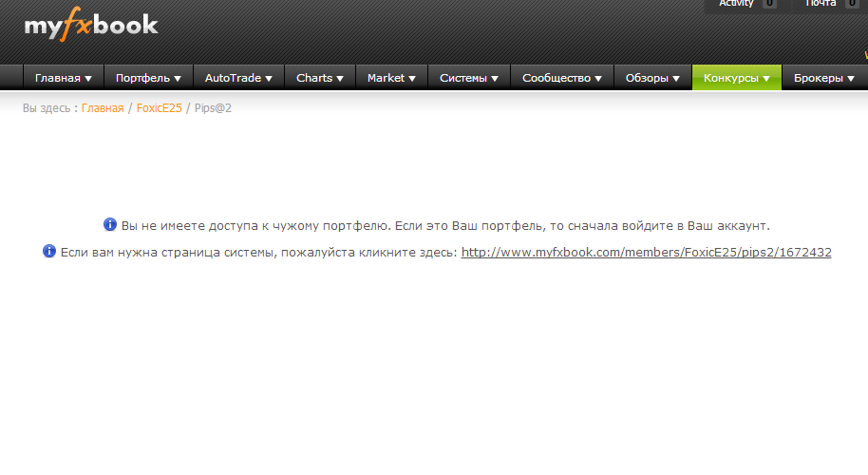The image size is (868, 475).
Task: Expand the Обзоры dropdown arrow
Action: click(x=676, y=79)
